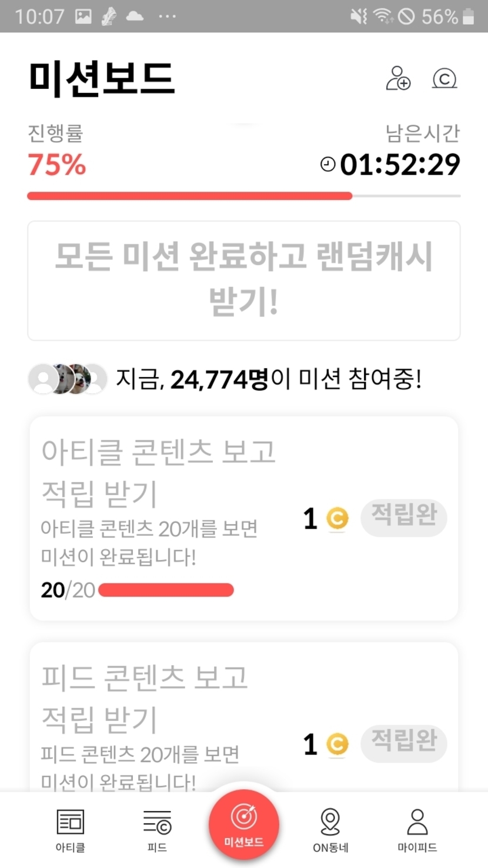Tap the clock icon beside remaining time
Image resolution: width=488 pixels, height=868 pixels.
pyautogui.click(x=327, y=165)
